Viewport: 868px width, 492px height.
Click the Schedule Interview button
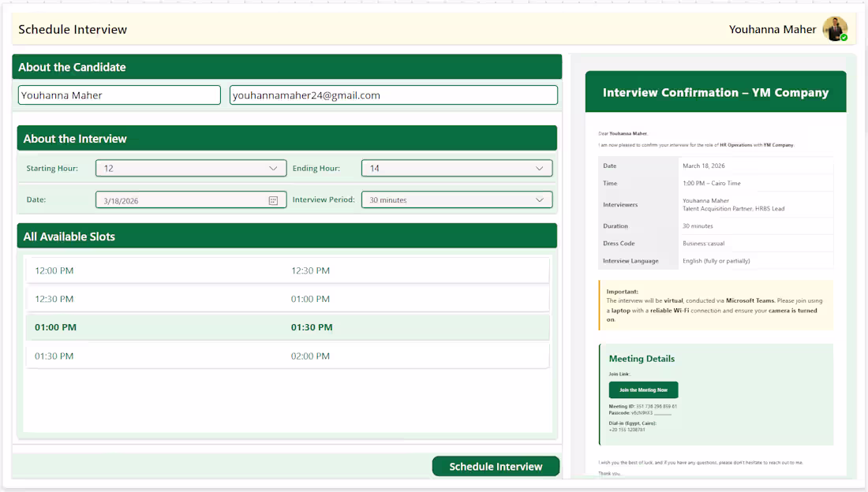click(496, 466)
